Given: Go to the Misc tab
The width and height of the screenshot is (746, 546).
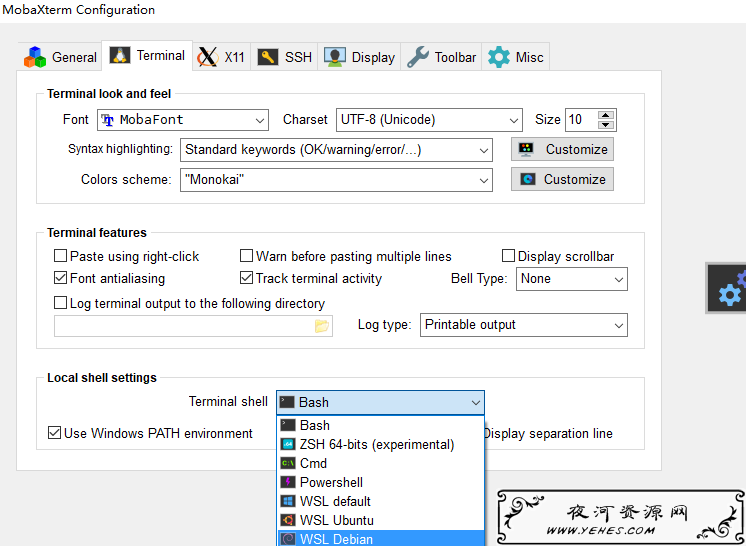Looking at the screenshot, I should click(x=516, y=57).
